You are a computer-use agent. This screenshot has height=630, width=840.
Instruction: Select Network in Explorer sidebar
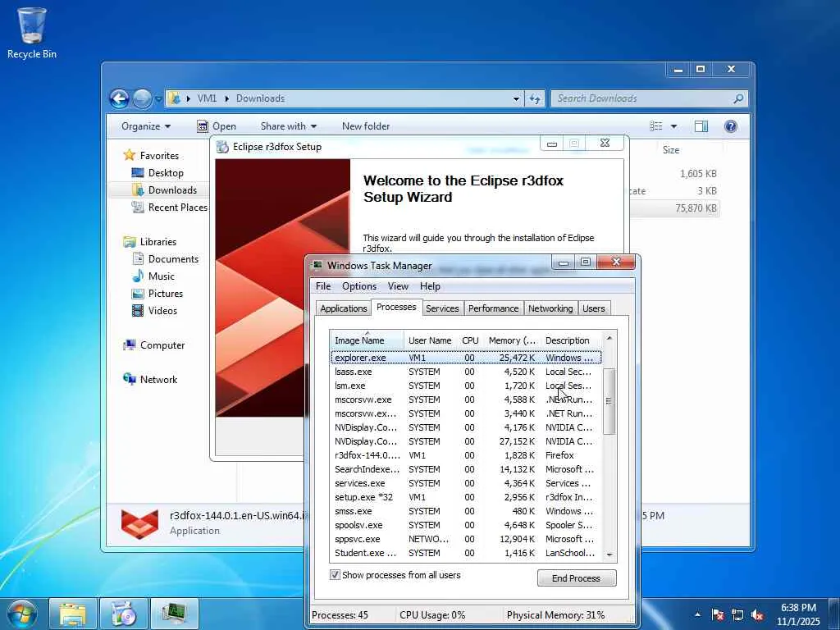click(x=158, y=380)
